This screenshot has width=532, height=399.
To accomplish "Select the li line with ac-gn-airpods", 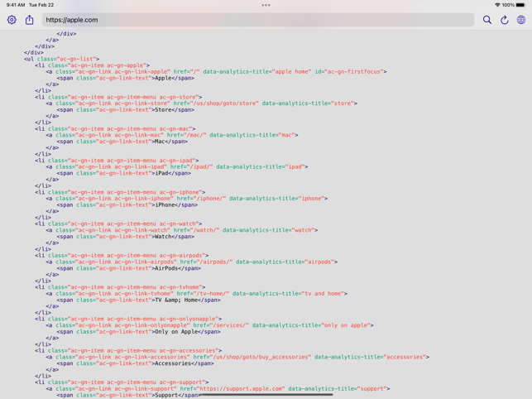I will tap(122, 255).
